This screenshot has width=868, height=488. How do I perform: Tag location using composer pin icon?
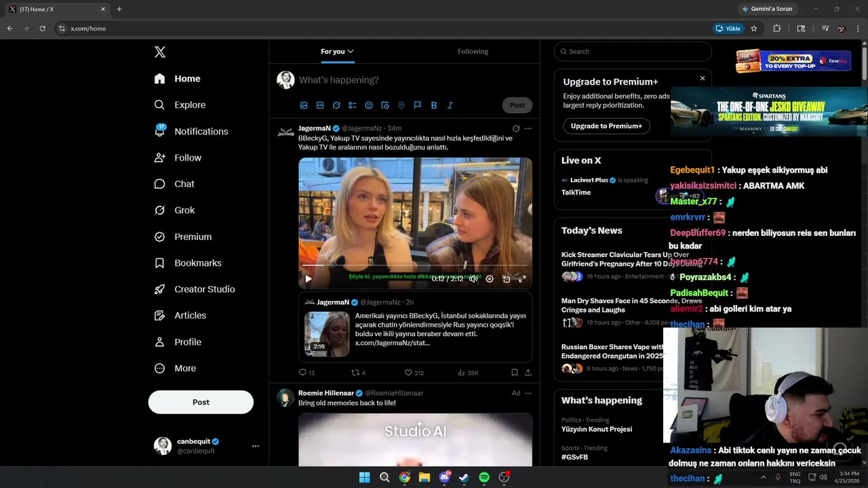(401, 105)
